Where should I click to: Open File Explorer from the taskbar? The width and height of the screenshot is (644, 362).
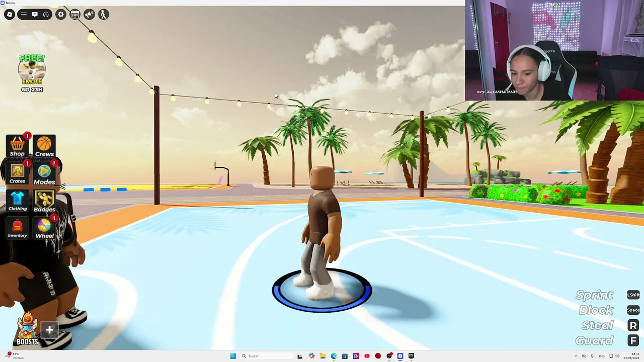pyautogui.click(x=323, y=356)
